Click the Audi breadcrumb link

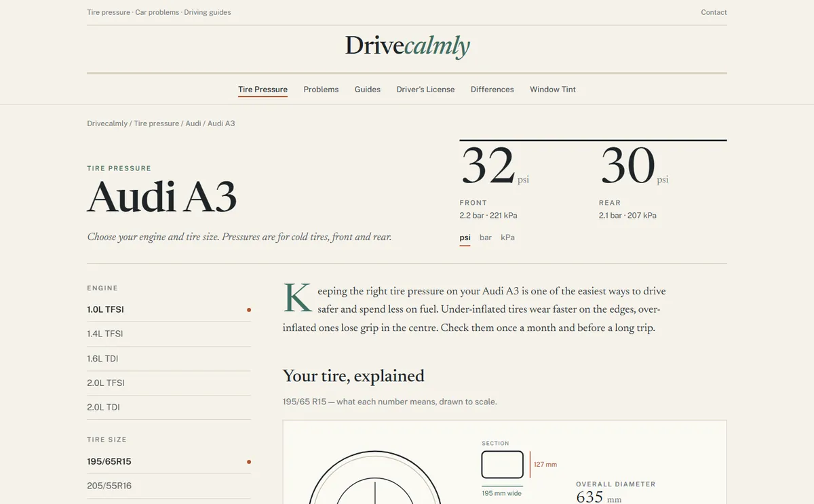[193, 123]
